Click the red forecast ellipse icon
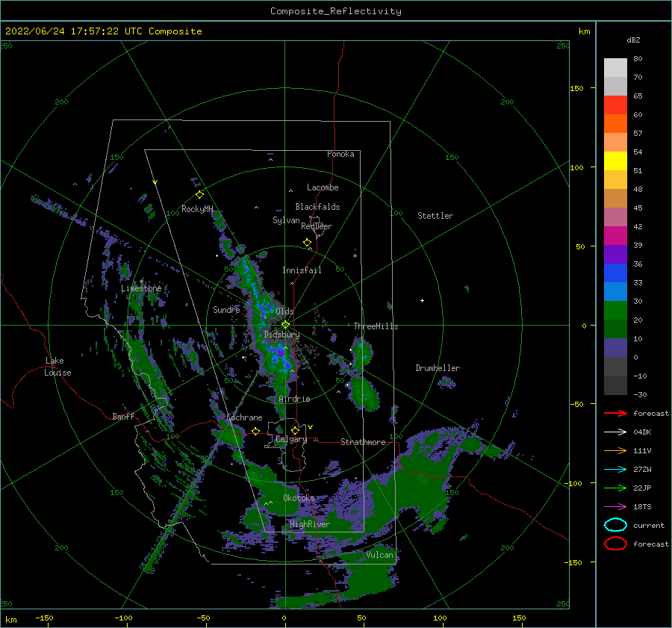672x628 pixels. click(615, 544)
